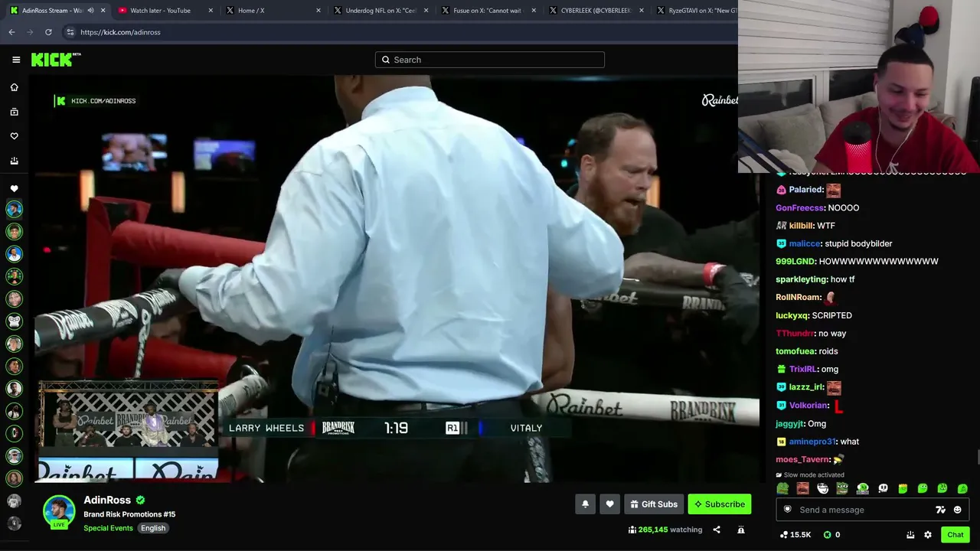
Task: Insert the white skull-face emote
Action: tap(883, 488)
